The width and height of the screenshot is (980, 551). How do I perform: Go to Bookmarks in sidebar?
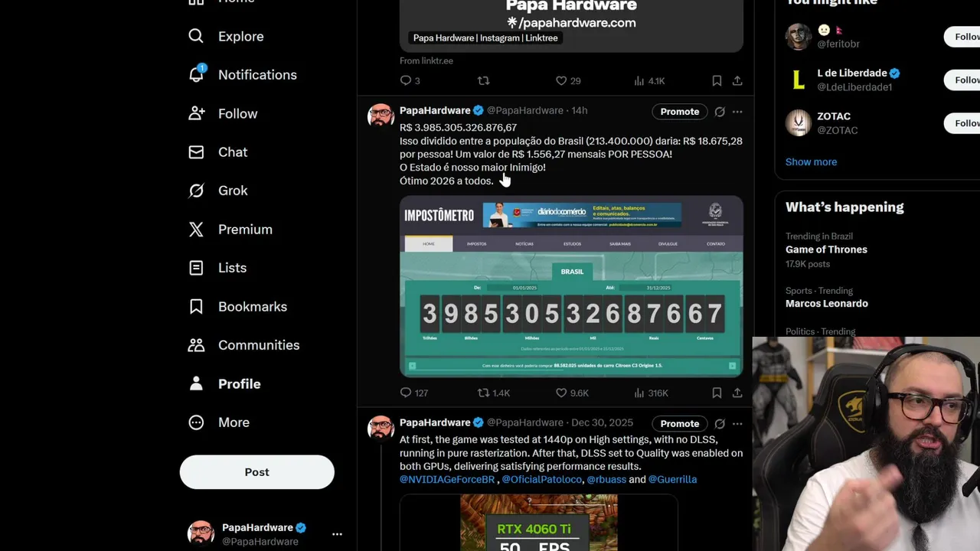[x=237, y=307]
